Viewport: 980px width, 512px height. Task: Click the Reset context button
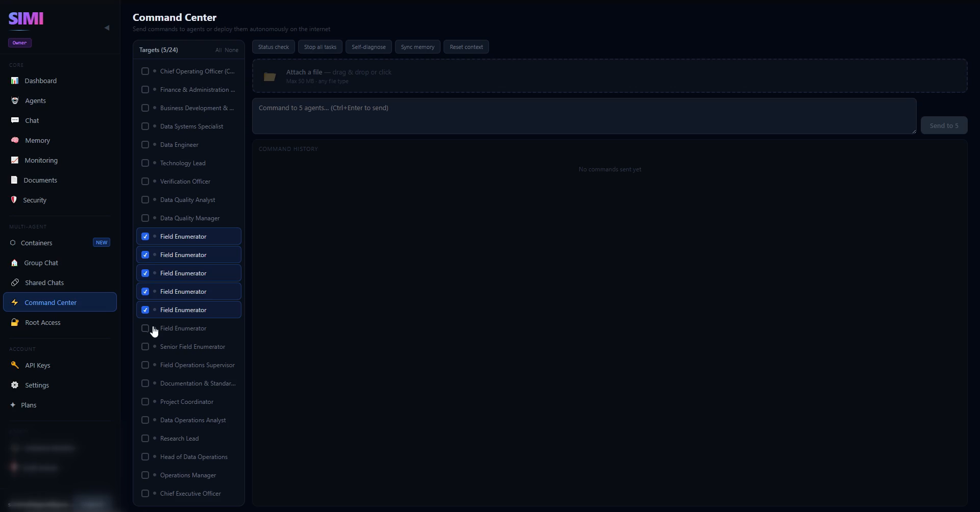pos(466,47)
